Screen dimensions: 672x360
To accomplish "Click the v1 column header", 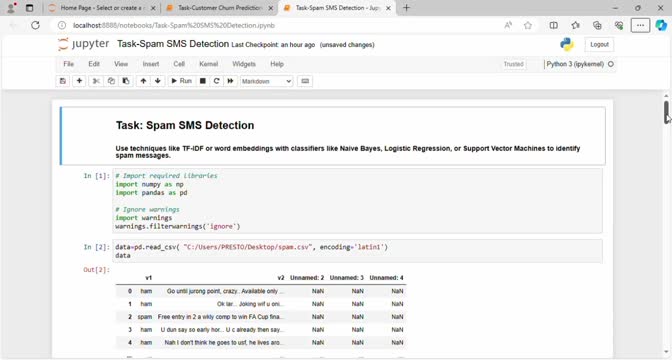I will pos(148,278).
